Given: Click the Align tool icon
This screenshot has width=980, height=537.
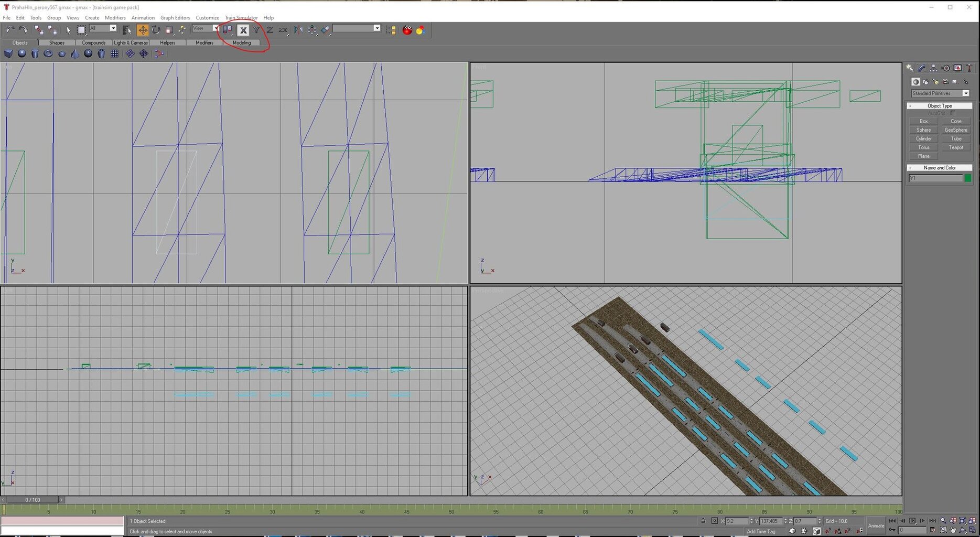Looking at the screenshot, I should click(x=325, y=30).
